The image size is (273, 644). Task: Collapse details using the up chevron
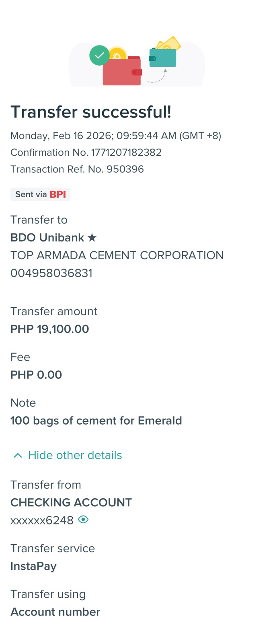(18, 455)
